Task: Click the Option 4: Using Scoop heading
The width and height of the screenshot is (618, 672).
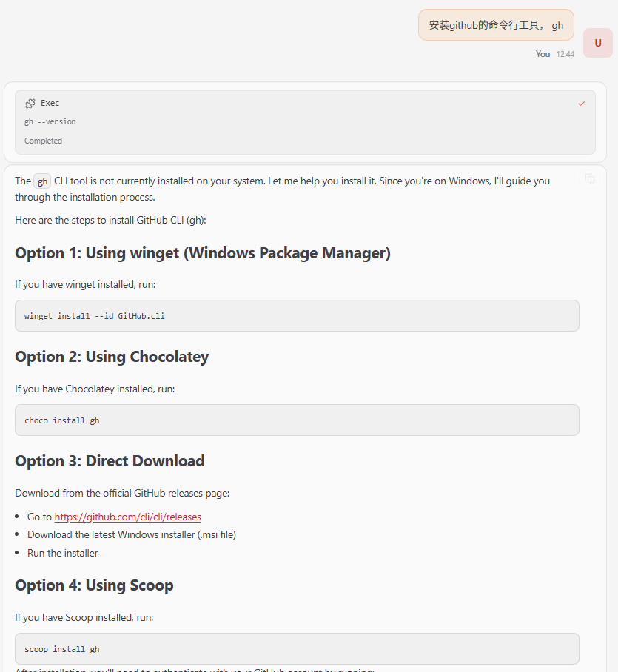Action: pos(94,585)
